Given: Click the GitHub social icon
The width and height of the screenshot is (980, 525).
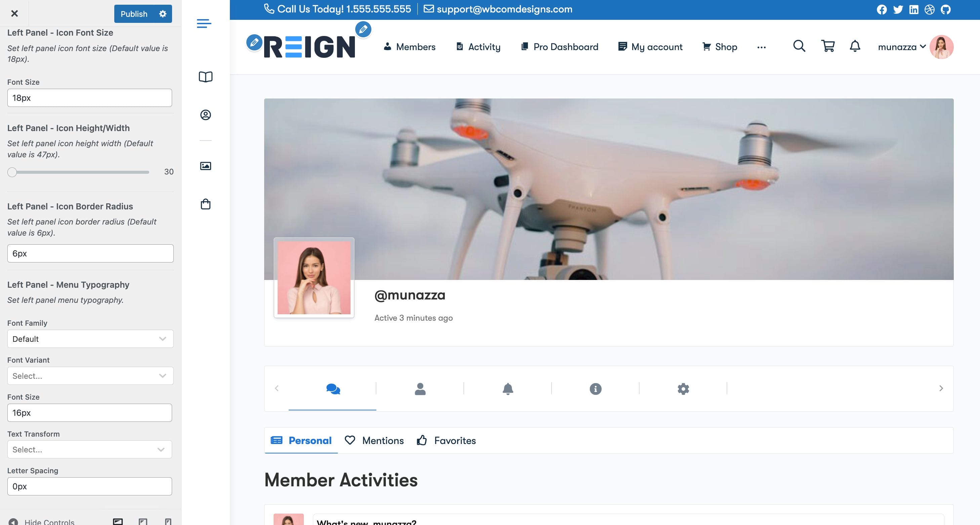Looking at the screenshot, I should tap(946, 9).
